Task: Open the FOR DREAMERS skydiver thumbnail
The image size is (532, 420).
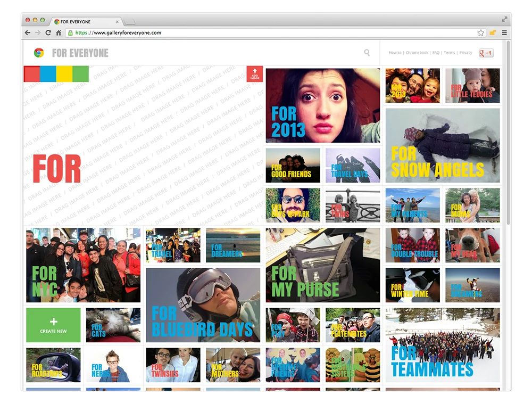Action: 472,285
